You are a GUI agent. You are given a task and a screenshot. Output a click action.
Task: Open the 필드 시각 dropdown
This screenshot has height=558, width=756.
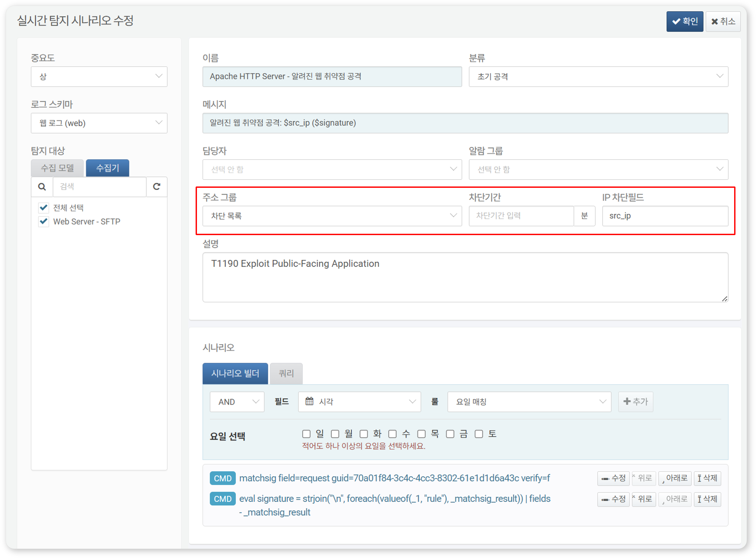pos(360,402)
